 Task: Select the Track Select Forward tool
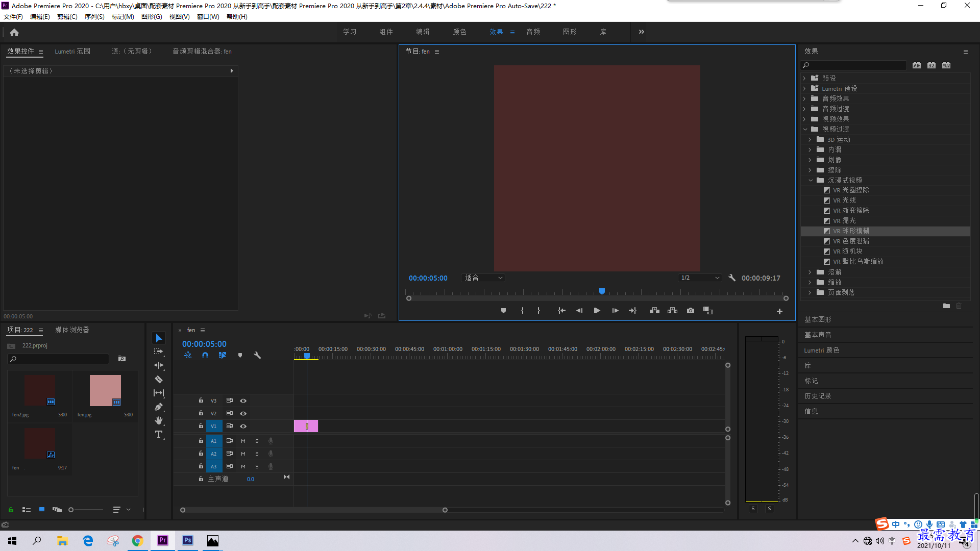159,352
